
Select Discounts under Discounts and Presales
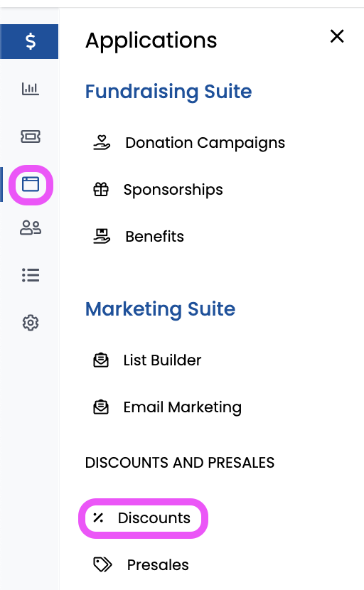[154, 518]
